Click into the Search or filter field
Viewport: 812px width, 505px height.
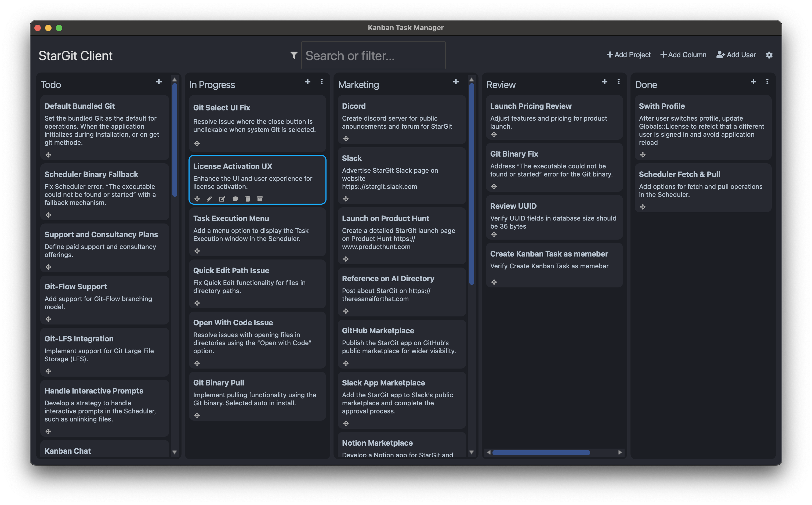click(x=373, y=55)
